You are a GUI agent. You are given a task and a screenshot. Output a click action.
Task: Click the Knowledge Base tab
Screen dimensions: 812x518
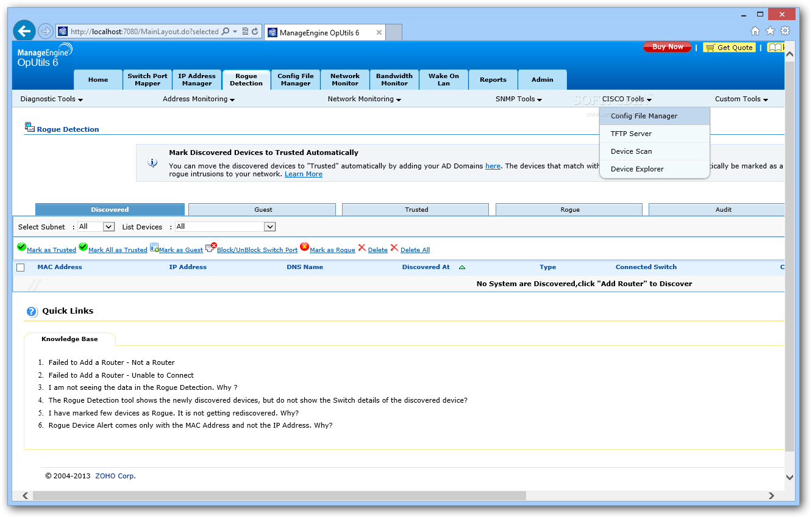click(69, 339)
